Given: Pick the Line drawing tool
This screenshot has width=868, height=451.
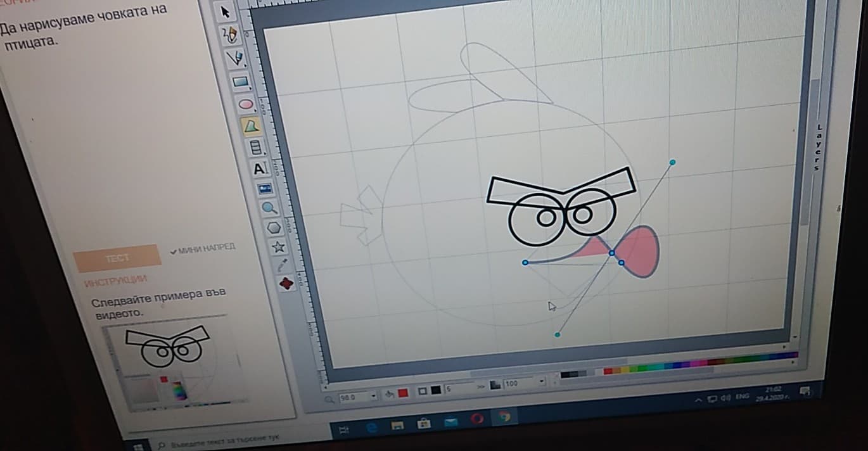Looking at the screenshot, I should pos(235,58).
